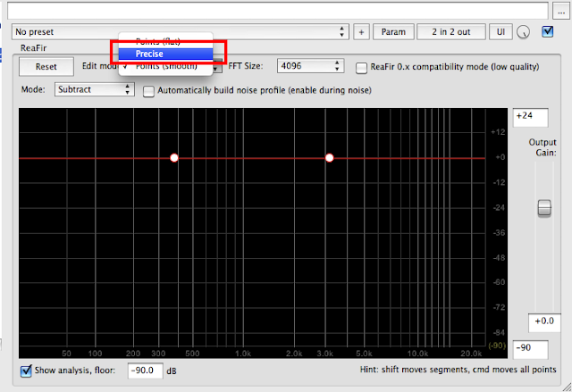Open the Param button menu
572x392 pixels.
[393, 32]
